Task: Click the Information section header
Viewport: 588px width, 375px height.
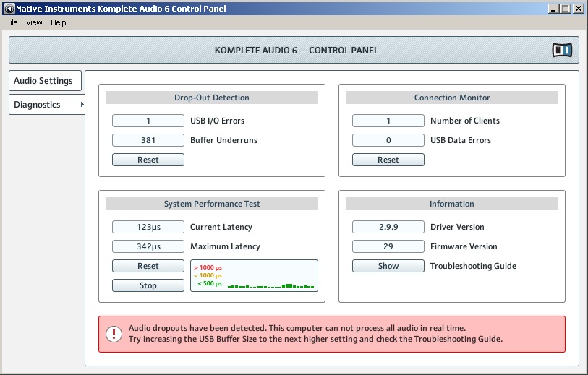Action: click(x=452, y=204)
